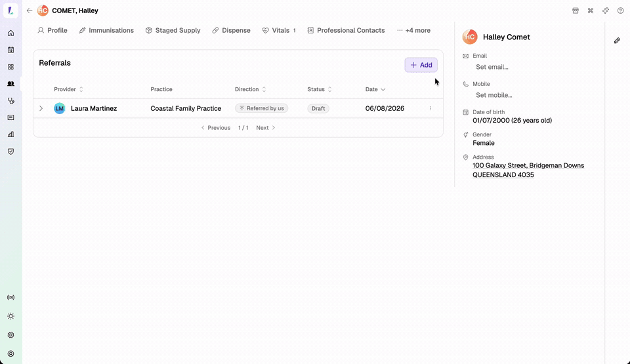
Task: Open the +4 more tabs dropdown
Action: (413, 31)
